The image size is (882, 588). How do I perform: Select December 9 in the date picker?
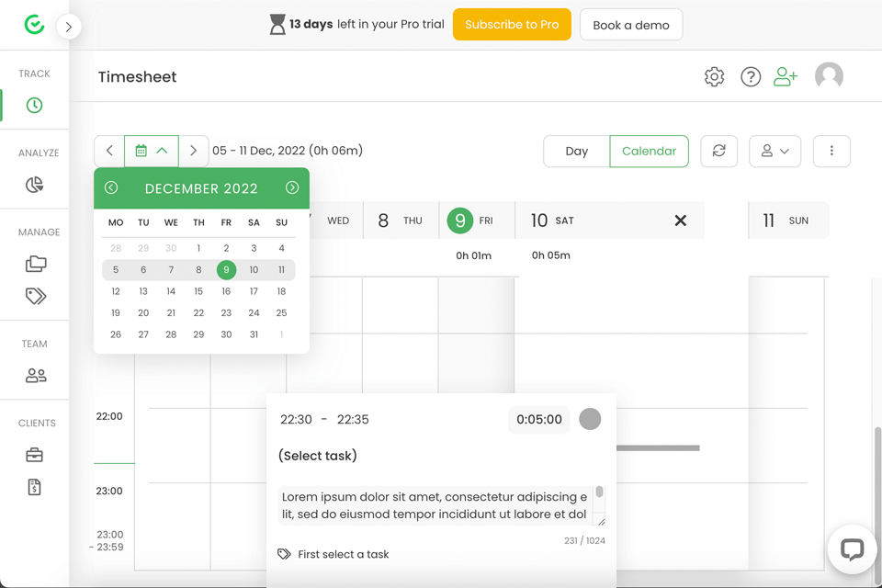pos(226,270)
